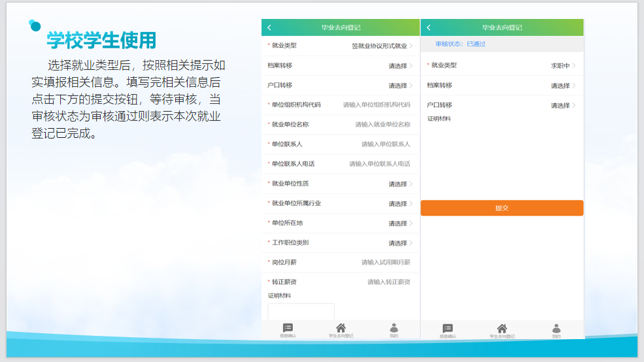644x362 pixels.
Task: Expand 就业单位性质 selection list
Action: tap(400, 184)
